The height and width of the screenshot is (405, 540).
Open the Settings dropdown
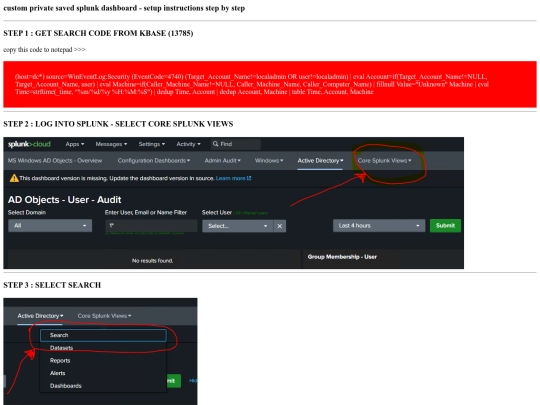click(152, 144)
